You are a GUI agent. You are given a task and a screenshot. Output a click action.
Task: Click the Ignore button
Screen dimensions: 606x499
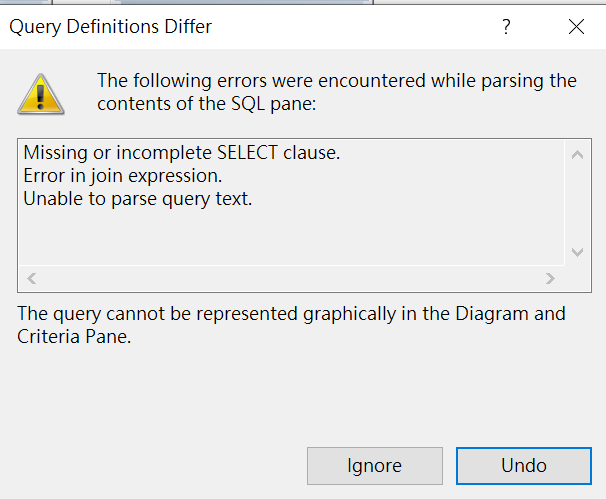(374, 466)
